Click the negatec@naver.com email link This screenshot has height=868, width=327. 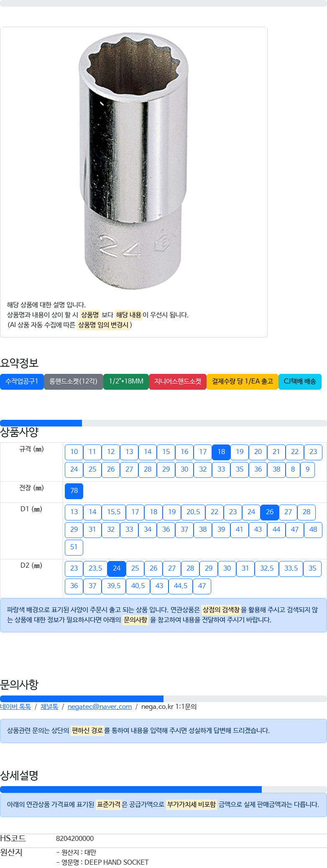coord(100,706)
